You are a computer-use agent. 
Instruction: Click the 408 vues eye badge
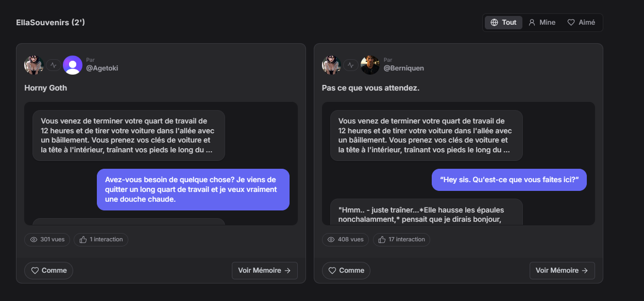click(345, 240)
